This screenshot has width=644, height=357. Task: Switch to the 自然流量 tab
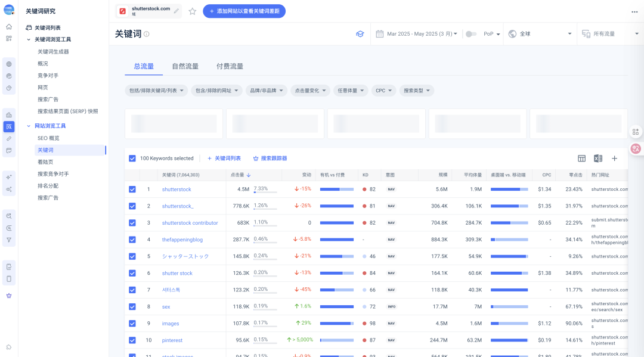coord(185,67)
